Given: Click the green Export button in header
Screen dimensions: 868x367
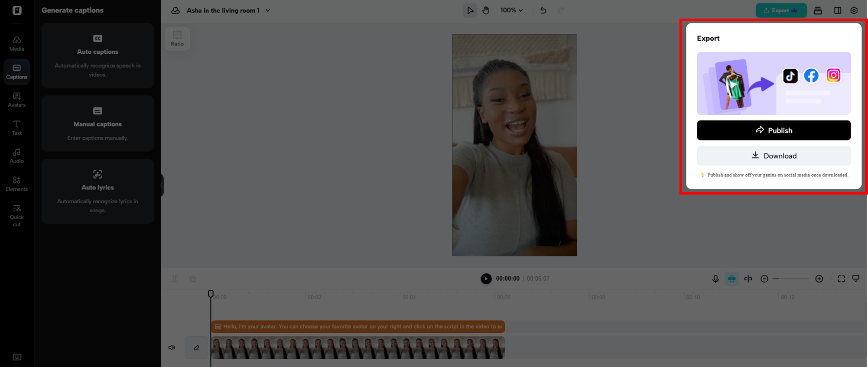Looking at the screenshot, I should coord(781,10).
